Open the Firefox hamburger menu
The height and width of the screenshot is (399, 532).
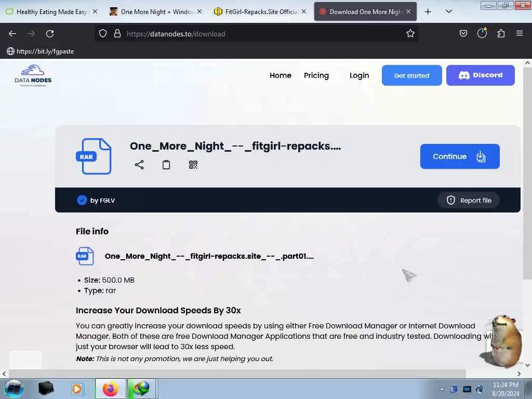520,33
